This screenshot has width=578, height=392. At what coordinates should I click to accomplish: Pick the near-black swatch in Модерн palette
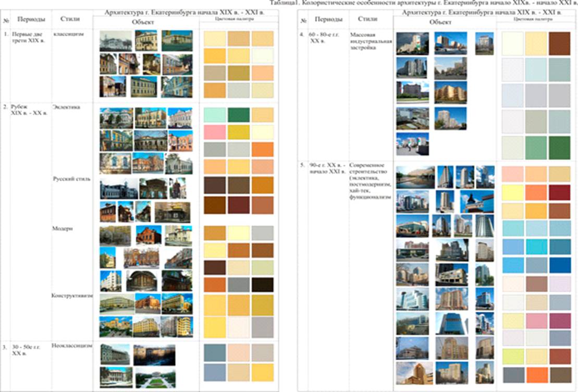pos(263,284)
